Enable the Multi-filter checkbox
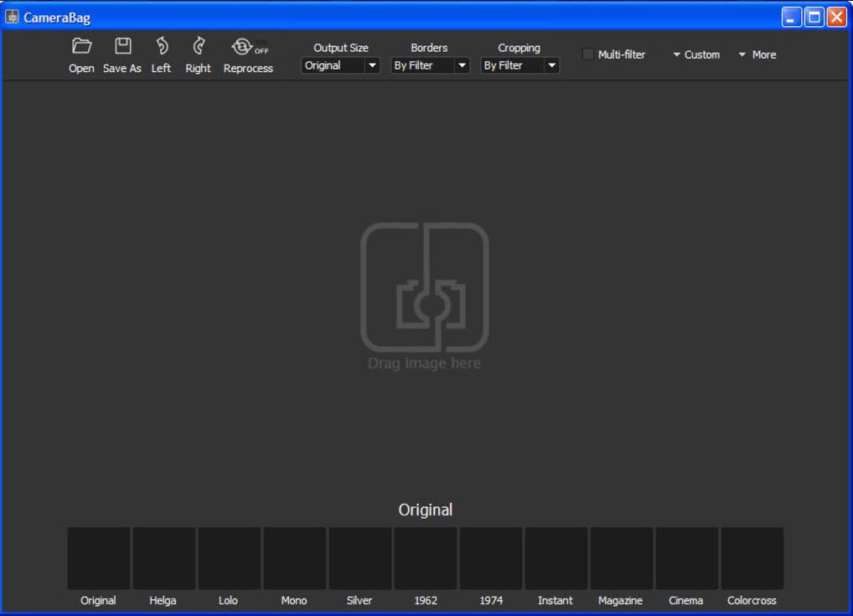 coord(587,54)
